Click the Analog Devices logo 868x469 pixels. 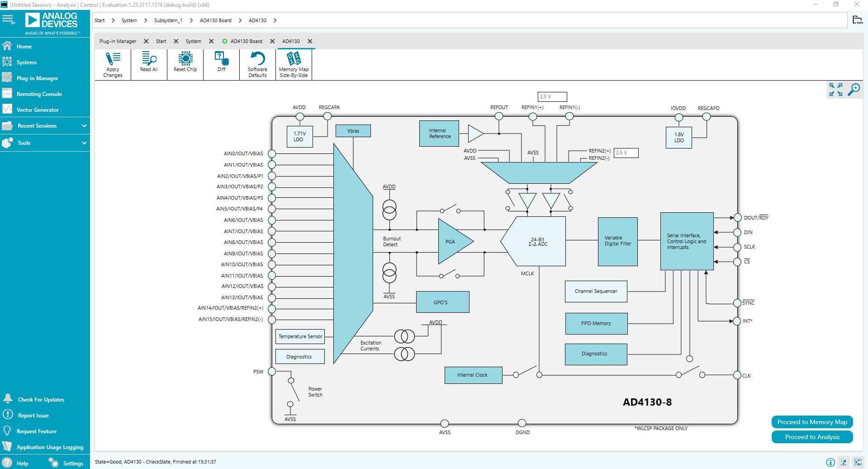[x=52, y=24]
